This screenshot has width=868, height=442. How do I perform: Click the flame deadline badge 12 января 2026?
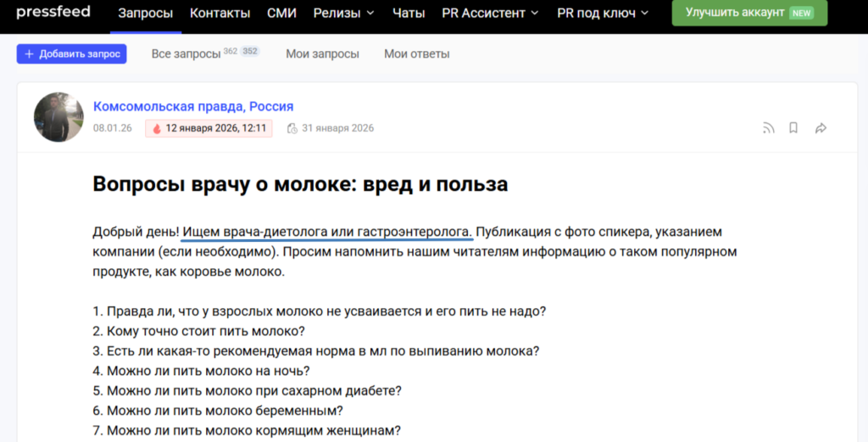click(209, 128)
